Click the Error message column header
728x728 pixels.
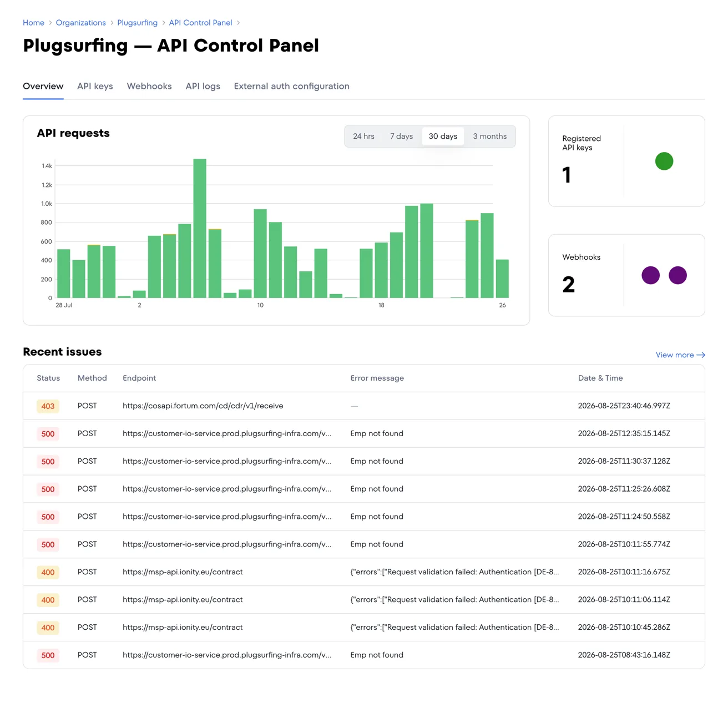pyautogui.click(x=377, y=378)
